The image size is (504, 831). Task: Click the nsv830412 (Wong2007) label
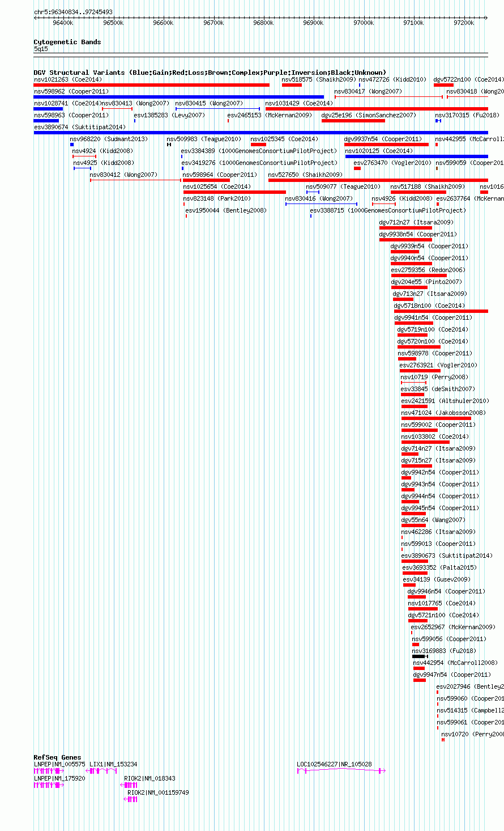(124, 175)
